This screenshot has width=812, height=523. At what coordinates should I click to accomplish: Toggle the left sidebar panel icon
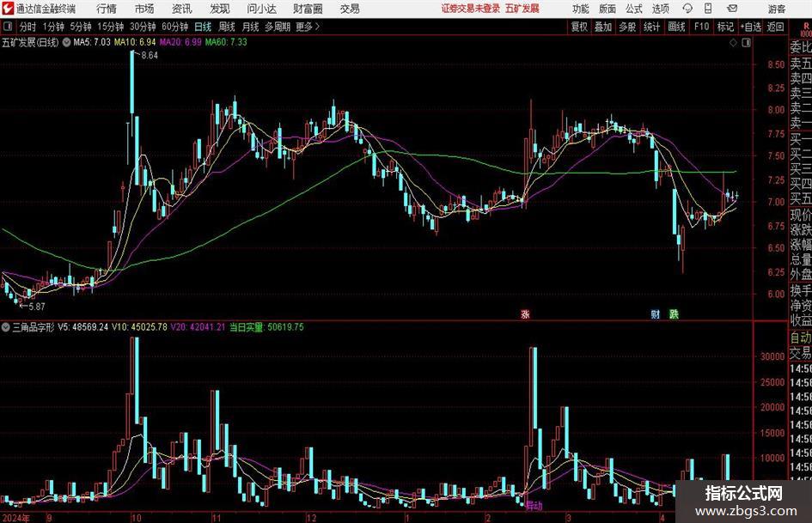click(x=8, y=27)
